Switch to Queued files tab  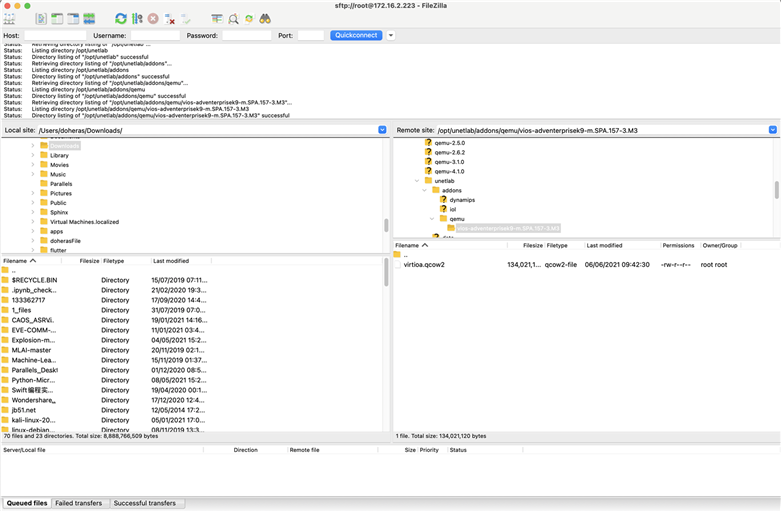point(27,503)
